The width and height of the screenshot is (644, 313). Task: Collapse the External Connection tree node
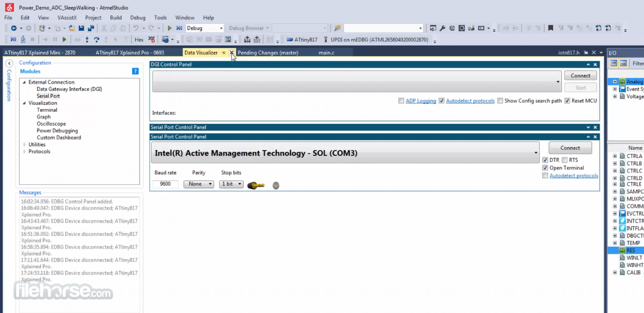point(25,82)
